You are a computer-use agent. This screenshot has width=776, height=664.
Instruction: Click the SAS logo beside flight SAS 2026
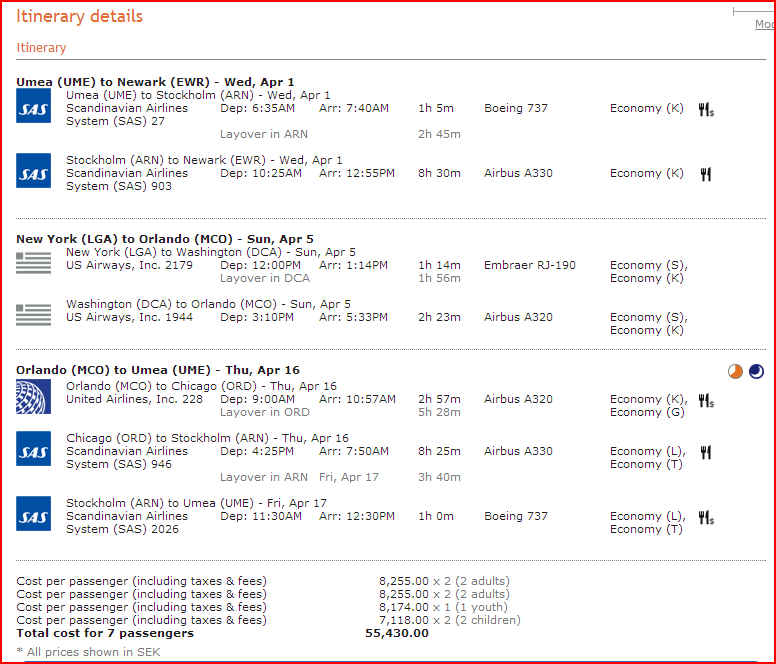33,514
